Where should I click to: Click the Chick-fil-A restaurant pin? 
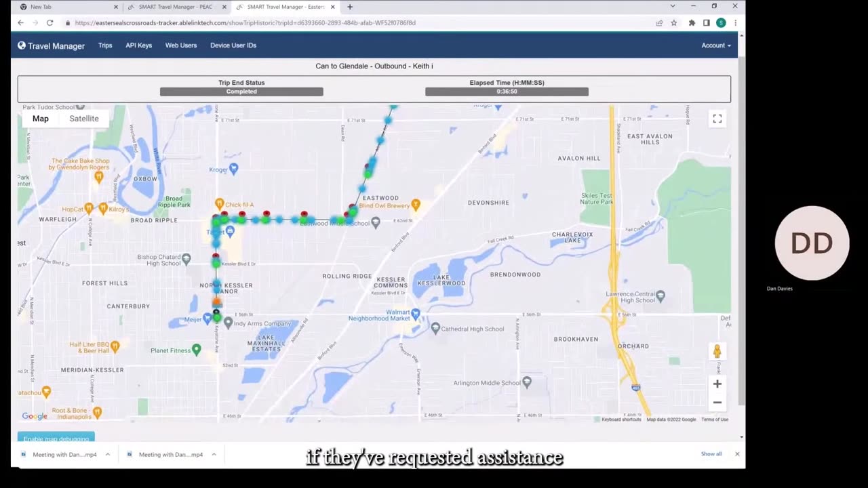[x=220, y=203]
